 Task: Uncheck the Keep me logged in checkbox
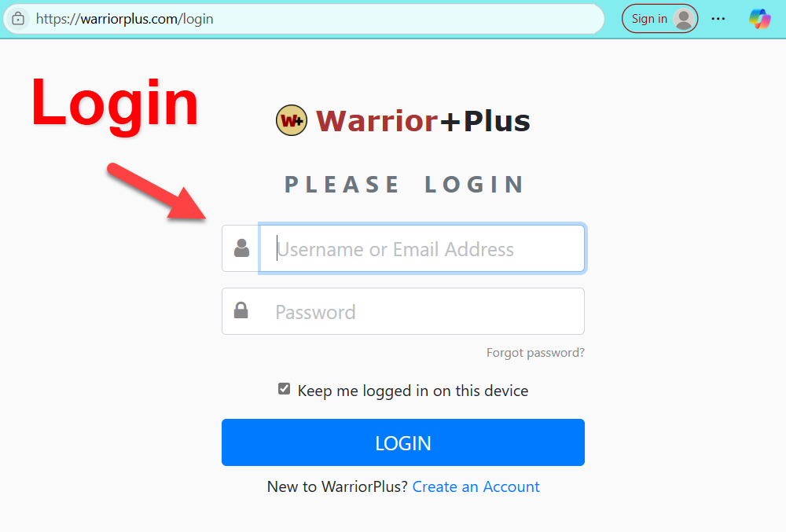285,389
